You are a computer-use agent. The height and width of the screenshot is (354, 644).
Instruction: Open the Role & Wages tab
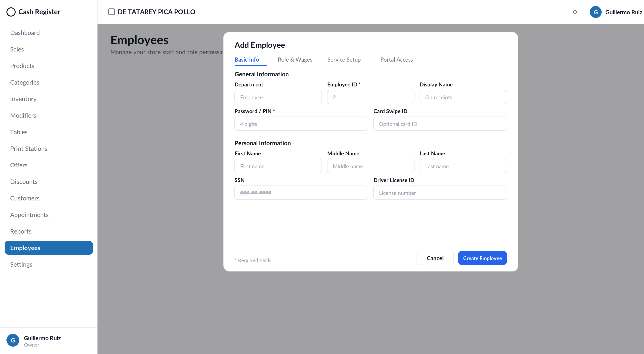295,60
